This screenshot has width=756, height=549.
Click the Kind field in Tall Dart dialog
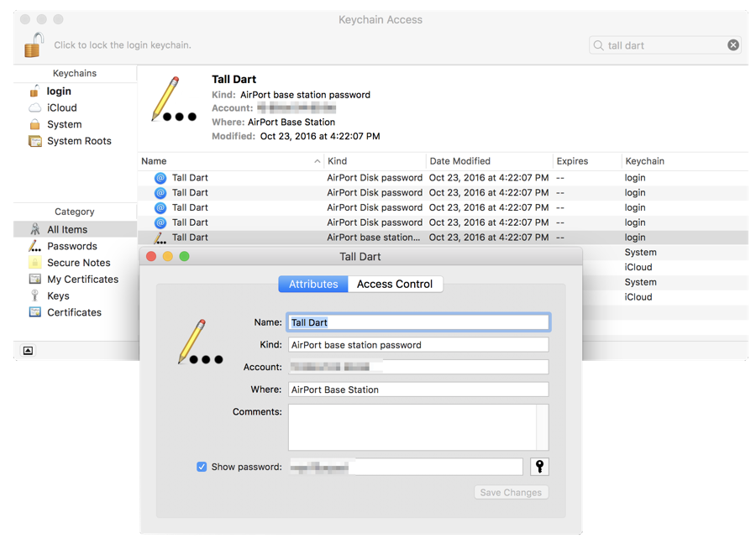(418, 345)
